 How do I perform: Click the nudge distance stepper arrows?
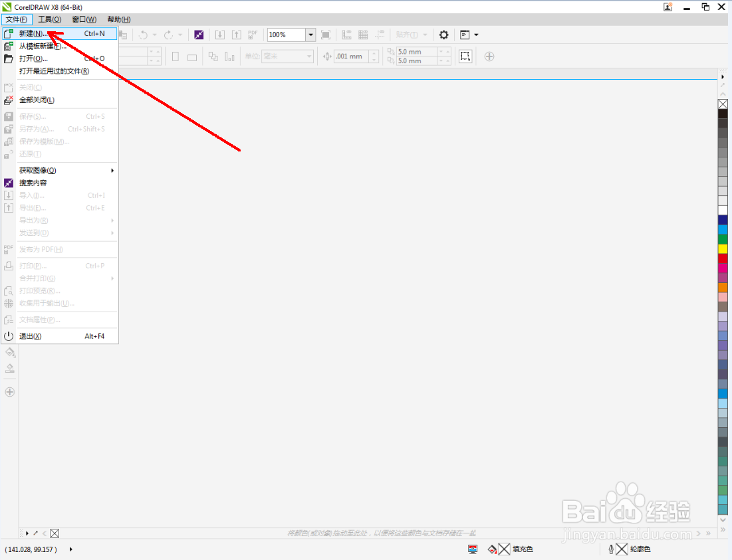[374, 56]
